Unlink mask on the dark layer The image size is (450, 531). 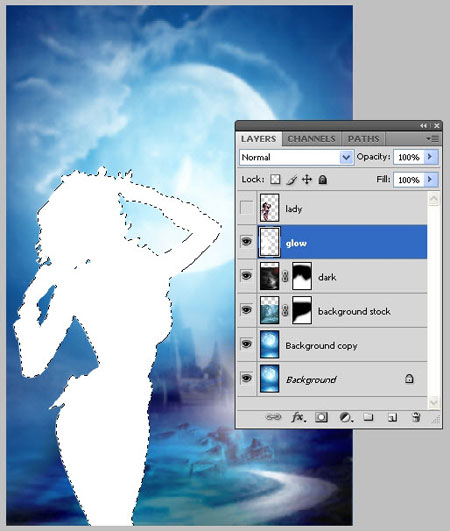(x=285, y=276)
